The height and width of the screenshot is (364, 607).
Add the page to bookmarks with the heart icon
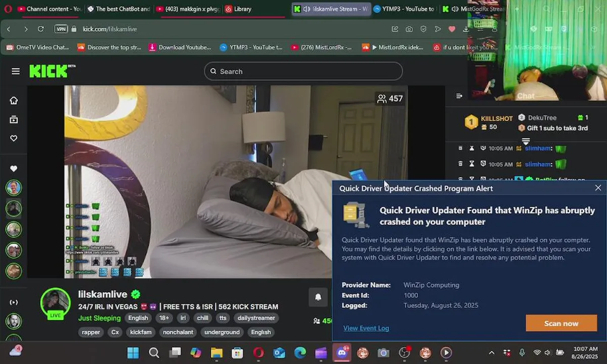coord(452,29)
